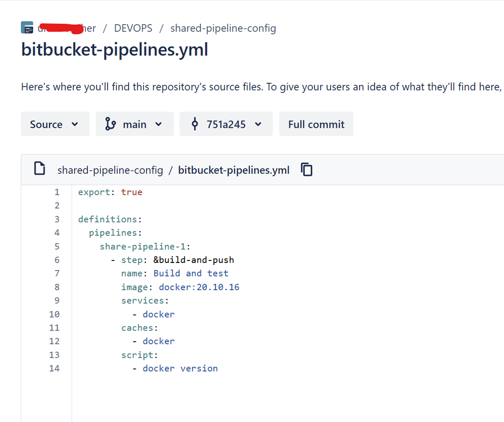This screenshot has height=422, width=504.
Task: Click the 'caches:' code line
Action: pyautogui.click(x=140, y=328)
